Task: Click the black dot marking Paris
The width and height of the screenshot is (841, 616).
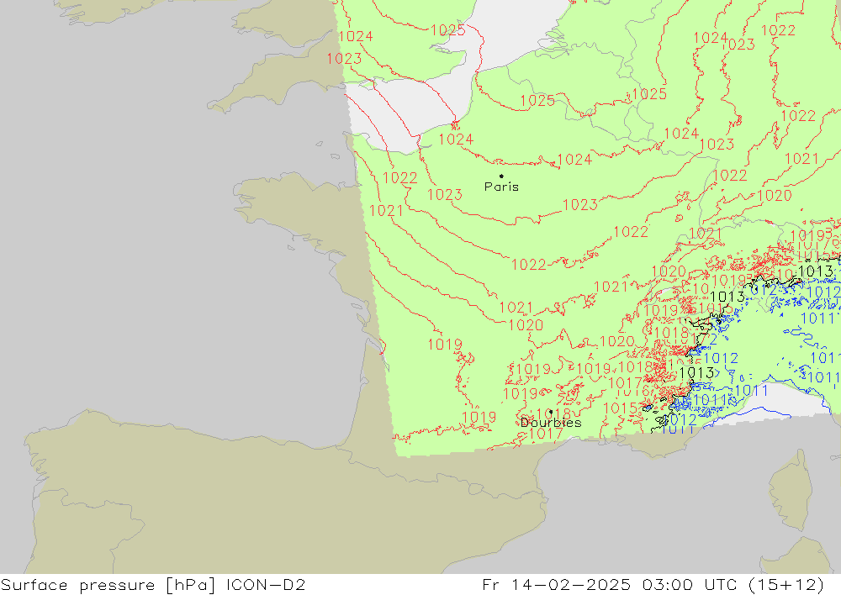Action: 501,176
